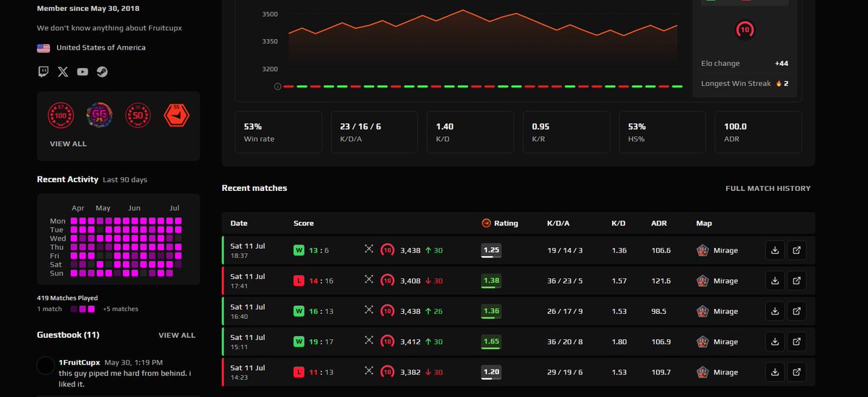The height and width of the screenshot is (397, 868).
Task: Open 16:13 win match externally
Action: [796, 311]
